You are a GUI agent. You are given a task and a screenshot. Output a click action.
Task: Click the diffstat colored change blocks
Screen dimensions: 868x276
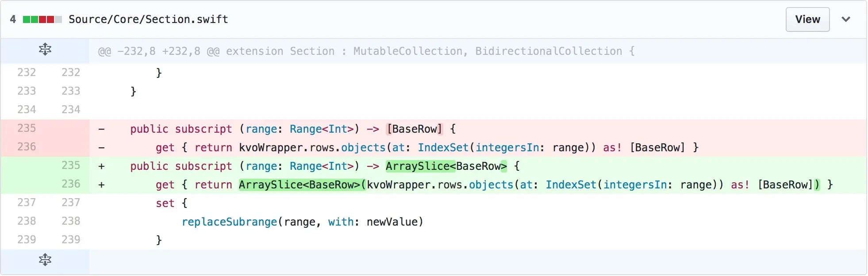click(x=42, y=19)
